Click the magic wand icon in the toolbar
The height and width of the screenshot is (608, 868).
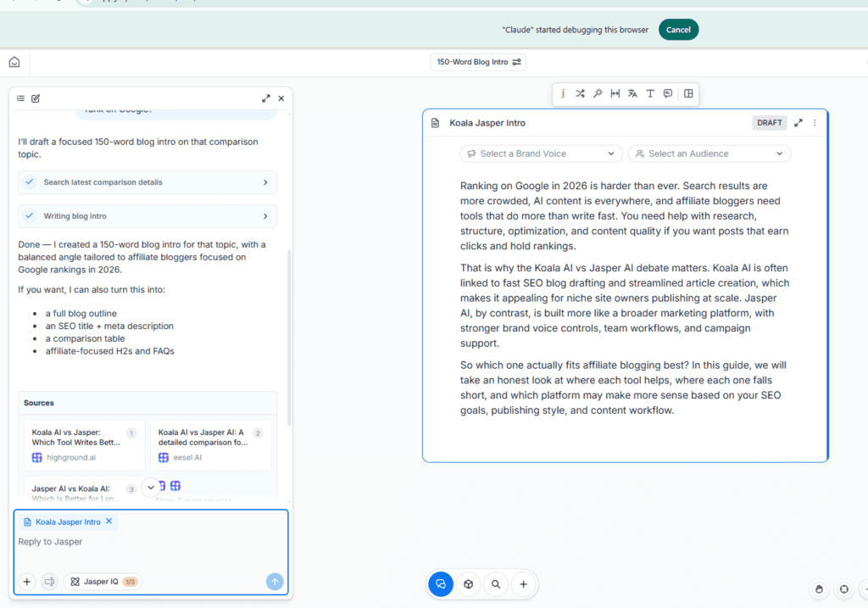click(598, 93)
